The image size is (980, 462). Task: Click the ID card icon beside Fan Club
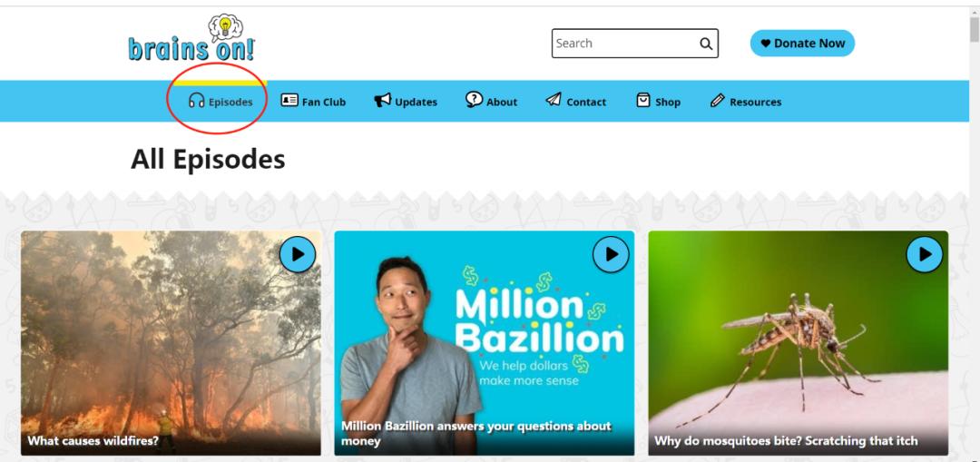click(x=289, y=100)
